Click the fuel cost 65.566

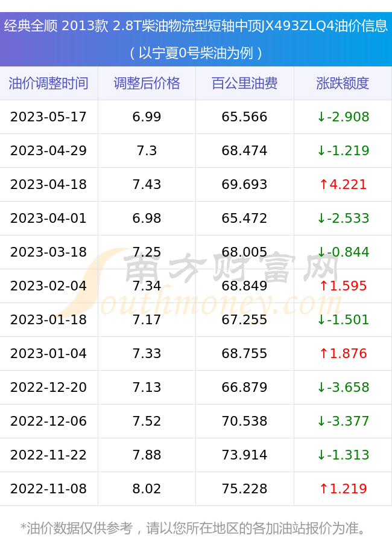(244, 117)
